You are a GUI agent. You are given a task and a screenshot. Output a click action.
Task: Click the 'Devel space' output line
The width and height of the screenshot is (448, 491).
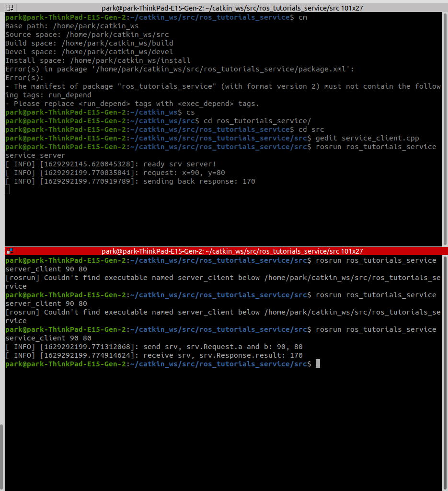click(89, 52)
